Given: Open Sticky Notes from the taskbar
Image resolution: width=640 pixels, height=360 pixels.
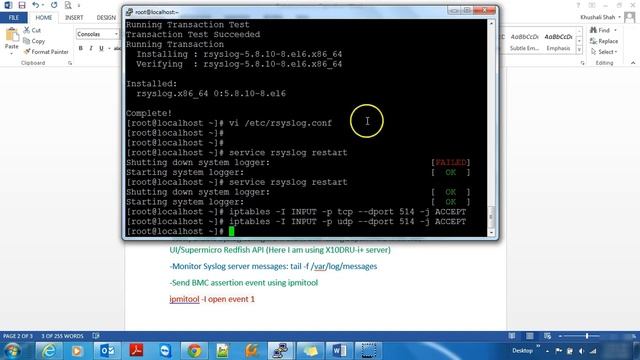Looking at the screenshot, I should [310, 351].
